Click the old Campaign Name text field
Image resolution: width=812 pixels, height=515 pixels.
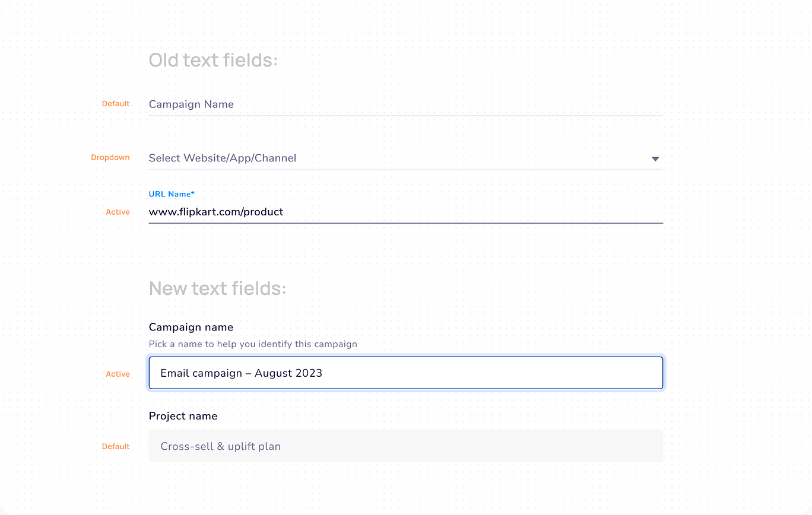(406, 104)
